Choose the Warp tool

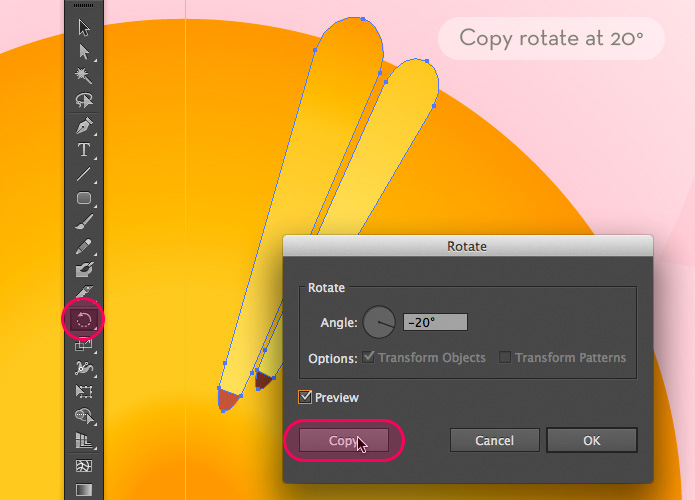[x=84, y=368]
